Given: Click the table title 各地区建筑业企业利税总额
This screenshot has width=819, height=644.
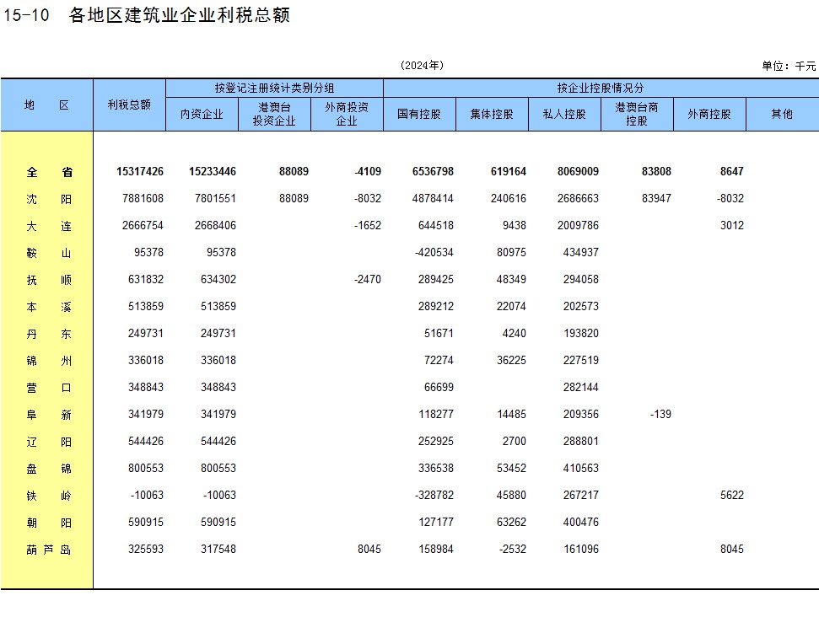Looking at the screenshot, I should point(180,16).
